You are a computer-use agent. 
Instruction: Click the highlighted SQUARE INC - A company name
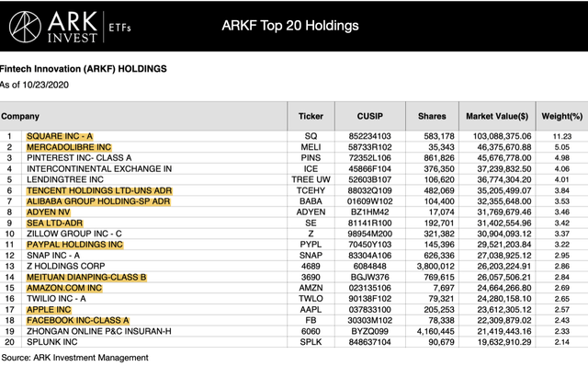(60, 136)
